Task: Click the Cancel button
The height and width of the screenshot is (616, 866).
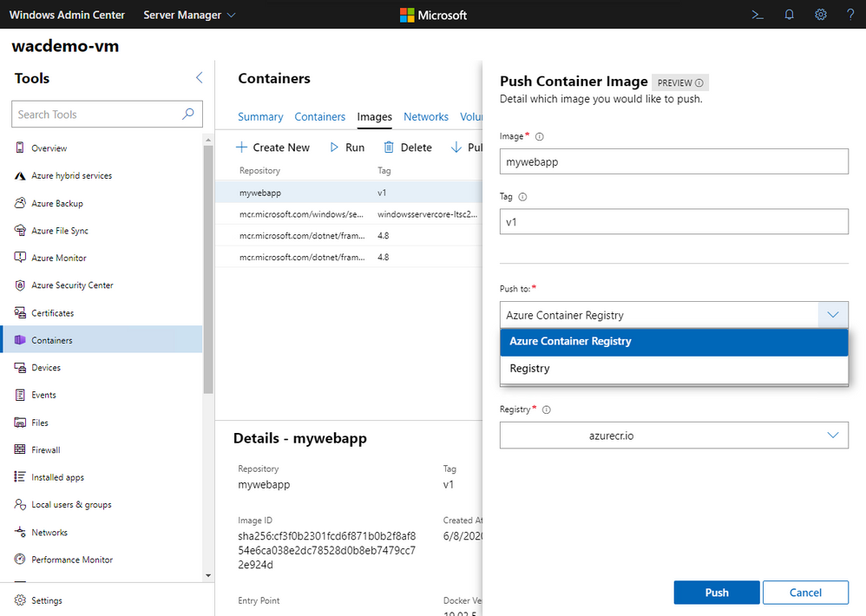Action: (805, 593)
